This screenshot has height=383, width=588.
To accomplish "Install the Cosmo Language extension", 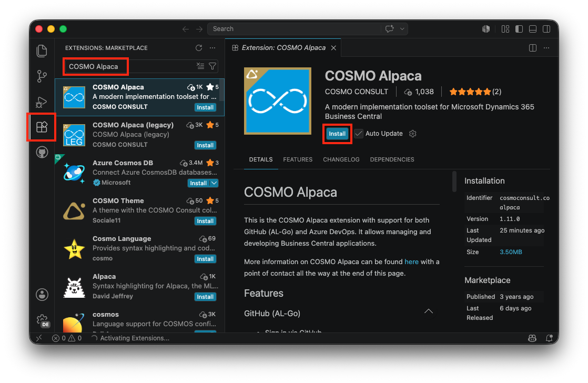I will click(x=205, y=259).
